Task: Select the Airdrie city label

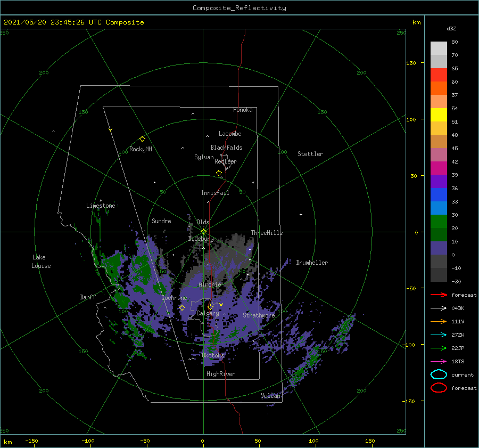Action: pyautogui.click(x=210, y=284)
